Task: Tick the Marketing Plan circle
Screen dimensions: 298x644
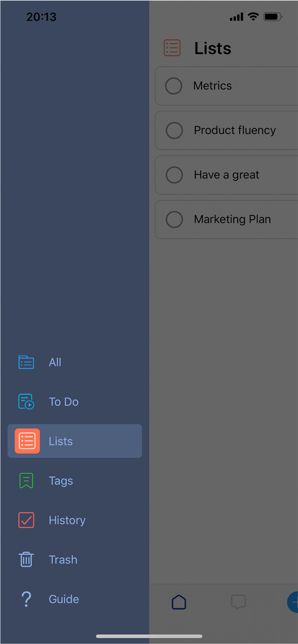Action: pos(174,219)
